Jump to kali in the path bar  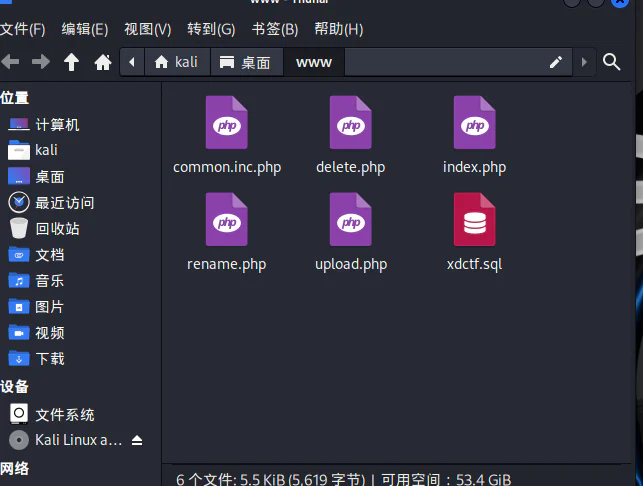[177, 62]
